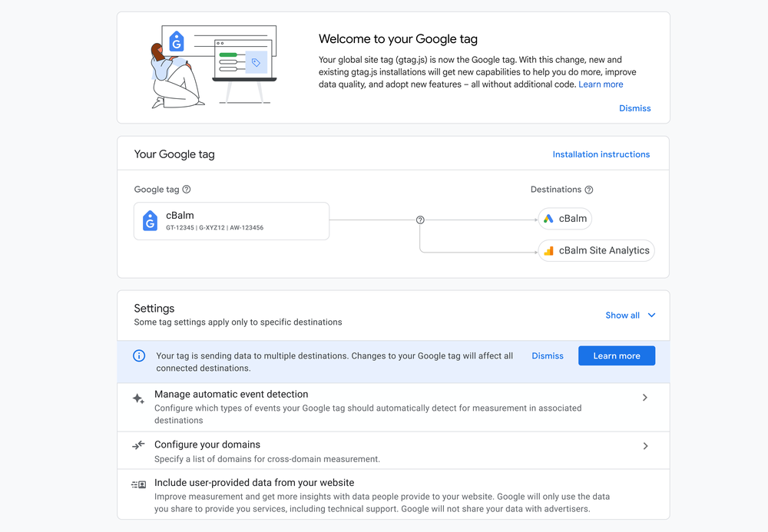Click the Destinations help question icon
Image resolution: width=768 pixels, height=532 pixels.
pos(589,190)
